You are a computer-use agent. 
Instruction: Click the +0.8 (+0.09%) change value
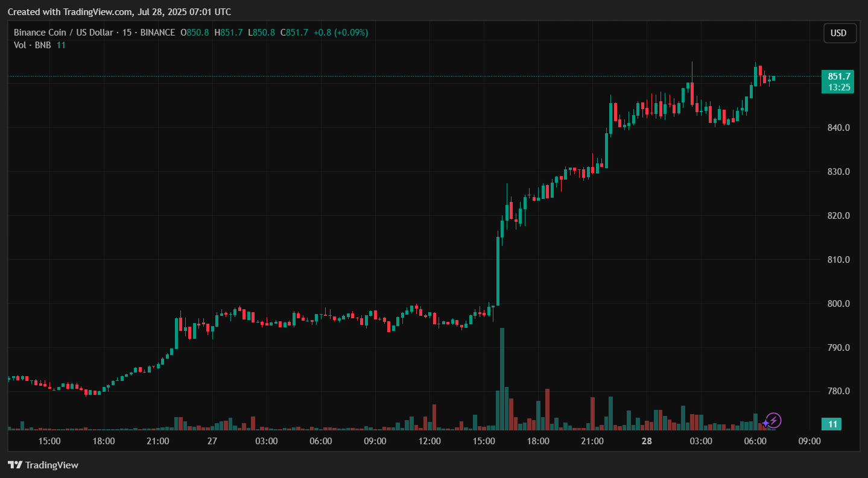tap(341, 33)
